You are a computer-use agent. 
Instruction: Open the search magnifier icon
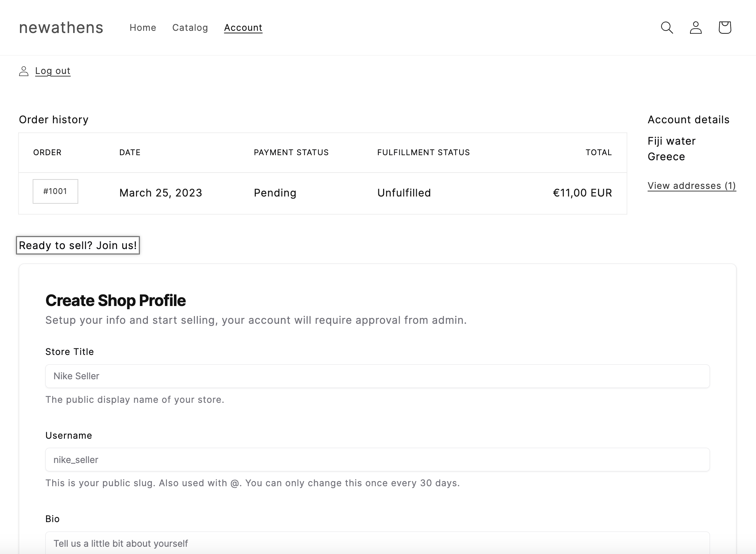click(x=667, y=28)
